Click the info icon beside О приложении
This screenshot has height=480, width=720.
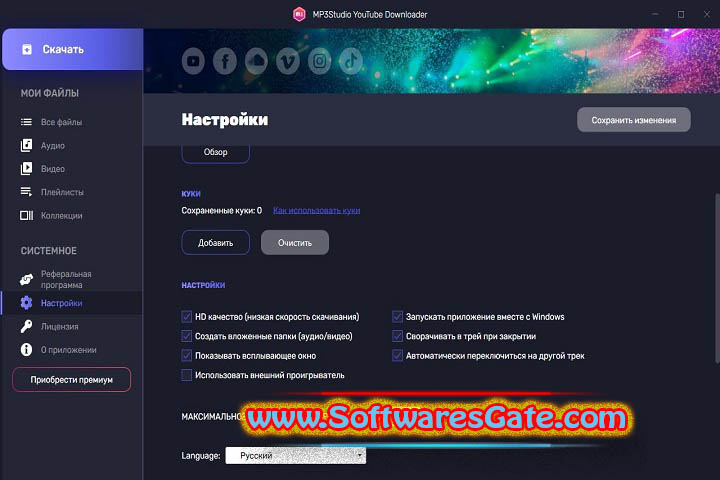[26, 350]
